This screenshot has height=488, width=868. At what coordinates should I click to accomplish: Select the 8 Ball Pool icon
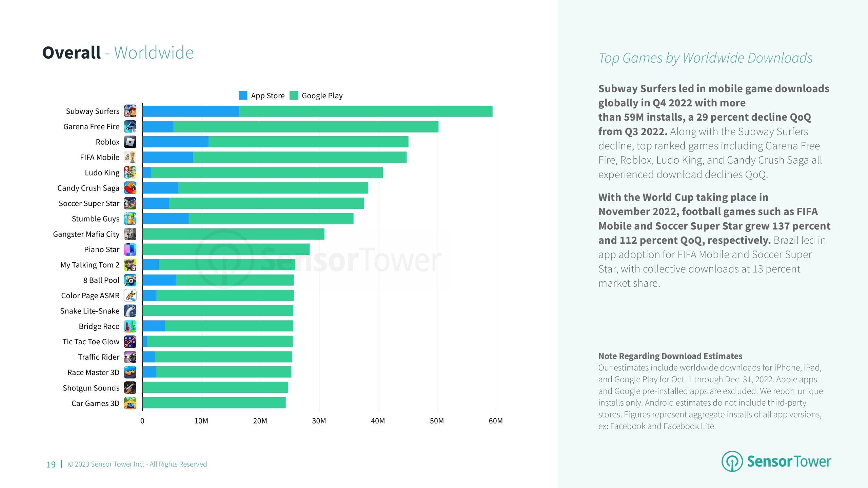(130, 280)
